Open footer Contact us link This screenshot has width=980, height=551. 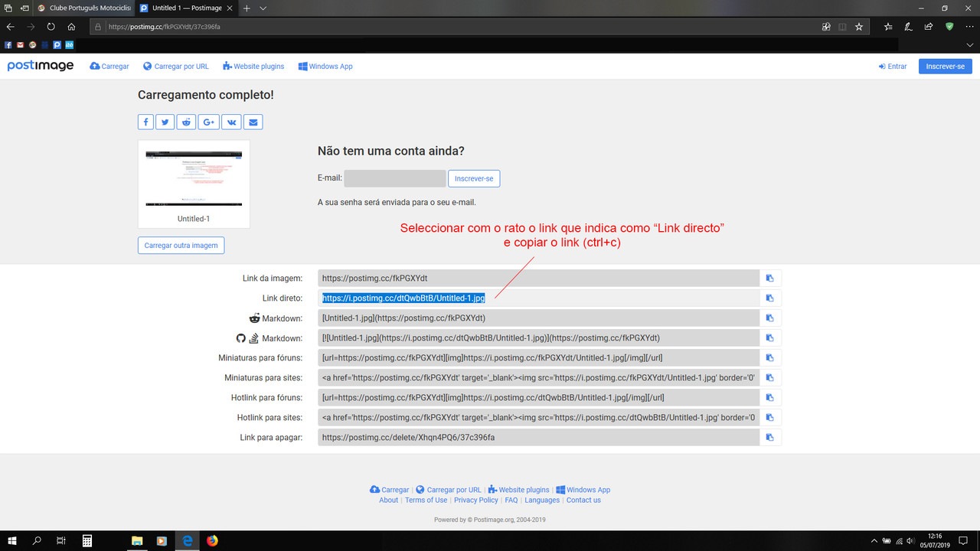583,500
